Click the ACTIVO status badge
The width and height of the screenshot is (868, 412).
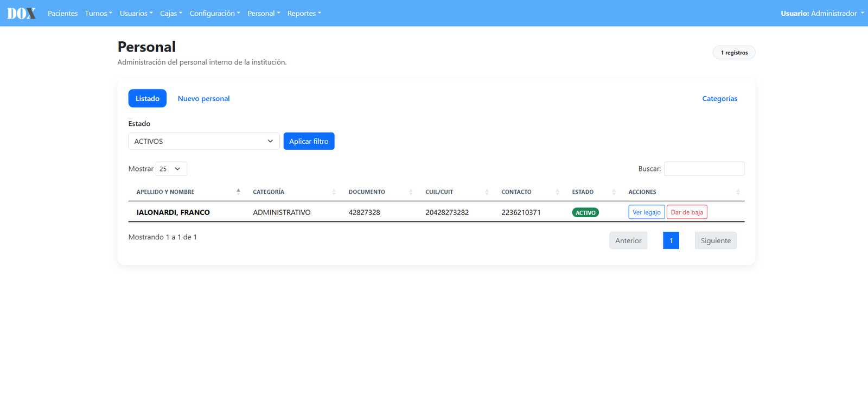(585, 212)
